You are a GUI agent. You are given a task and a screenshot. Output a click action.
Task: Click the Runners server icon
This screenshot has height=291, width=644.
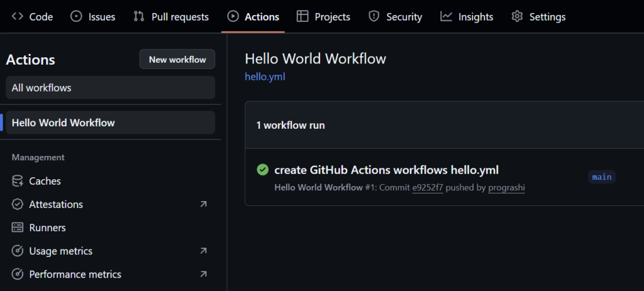coord(18,228)
